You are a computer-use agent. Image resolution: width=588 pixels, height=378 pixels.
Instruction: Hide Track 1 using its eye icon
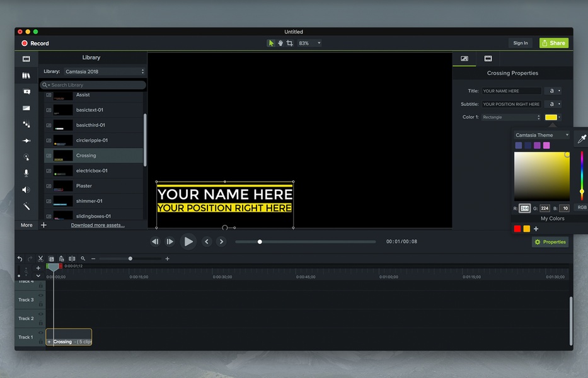[41, 333]
